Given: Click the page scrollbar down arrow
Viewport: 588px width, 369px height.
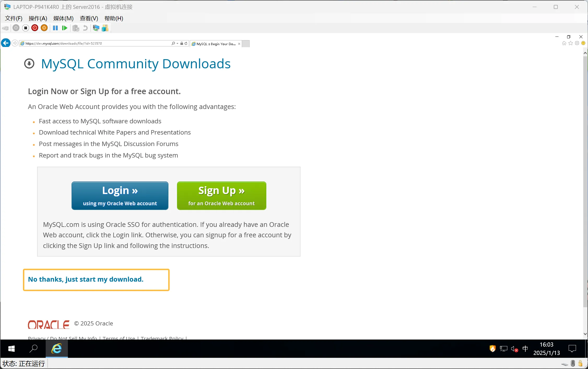Looking at the screenshot, I should (585, 334).
